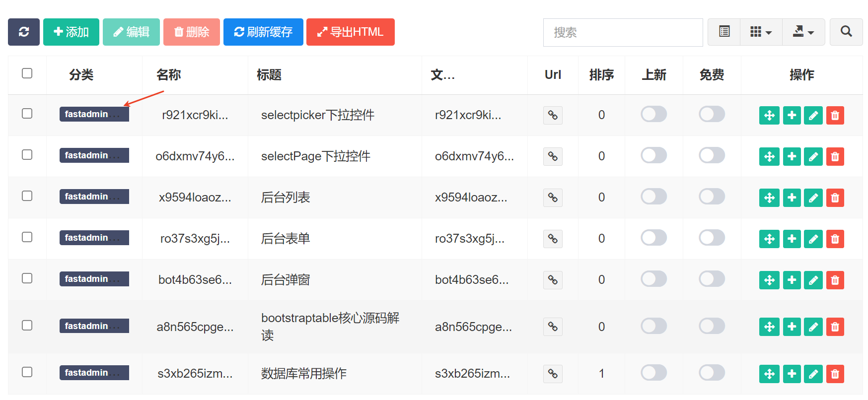Screen dimensions: 868x400
Task: Check the select-all checkbox in table header
Action: (27, 73)
